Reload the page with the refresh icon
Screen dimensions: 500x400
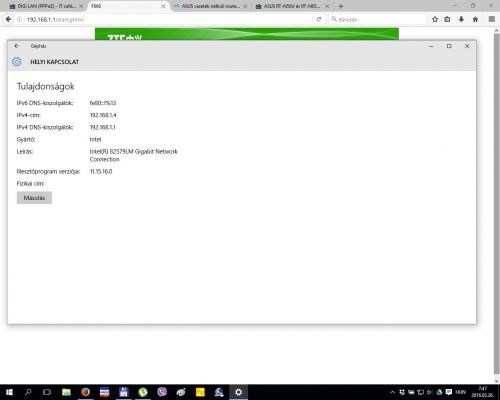319,19
